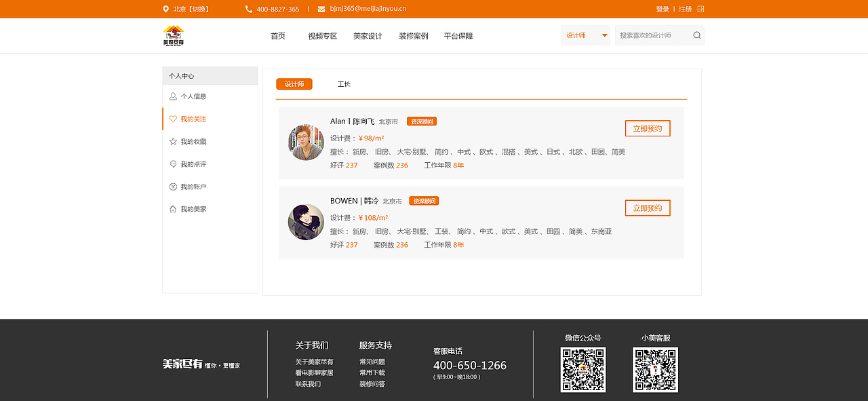Screen dimensions: 868x401
Task: Switch to the 工长 tab
Action: (x=343, y=83)
